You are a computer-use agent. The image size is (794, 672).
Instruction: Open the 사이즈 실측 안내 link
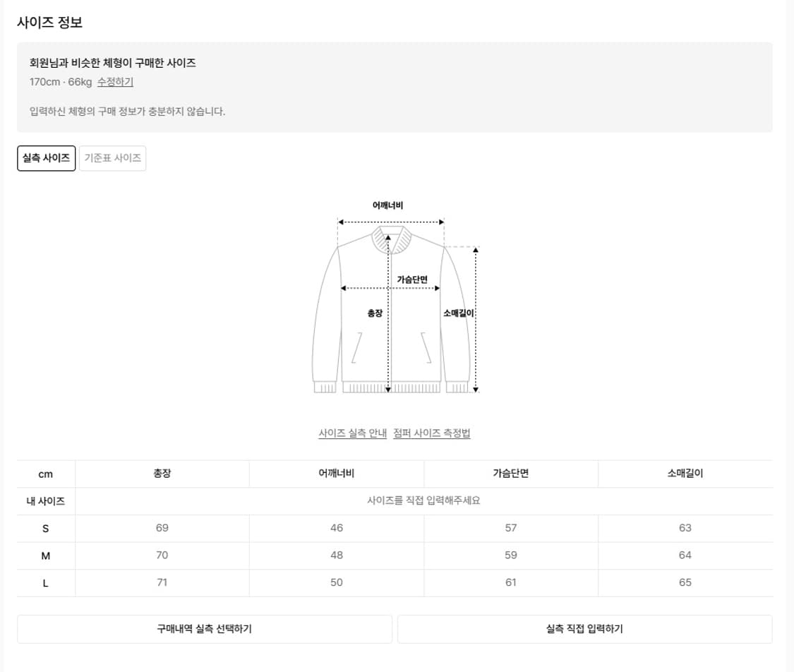coord(351,433)
